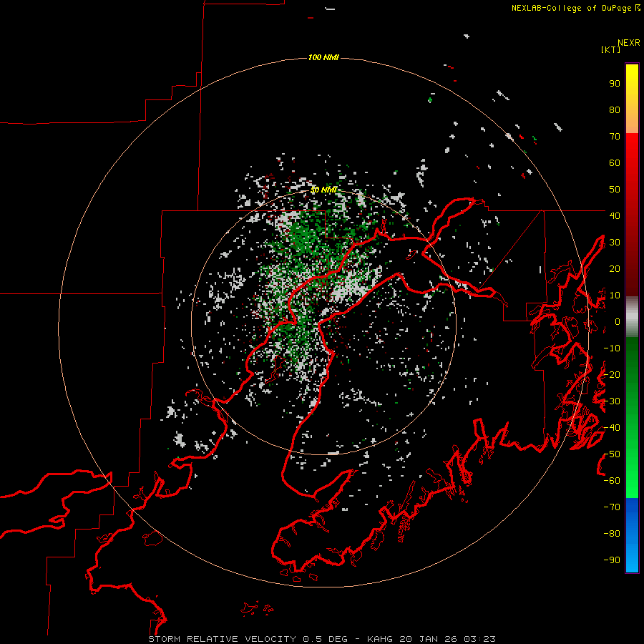Click the "NEXR" label above the scale
This screenshot has width=644, height=644.
(x=629, y=43)
